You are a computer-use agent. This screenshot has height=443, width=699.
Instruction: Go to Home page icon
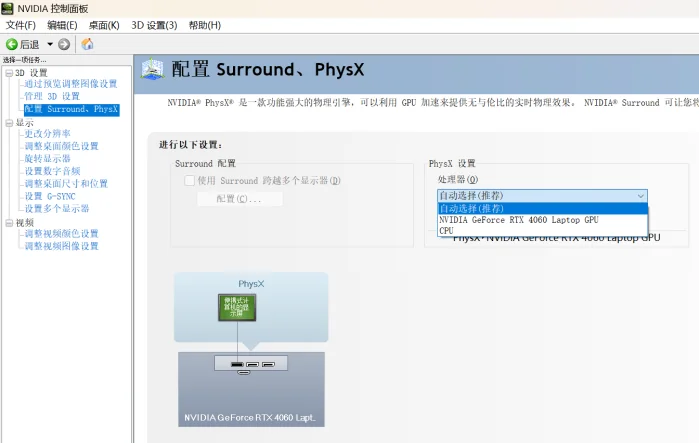[87, 44]
